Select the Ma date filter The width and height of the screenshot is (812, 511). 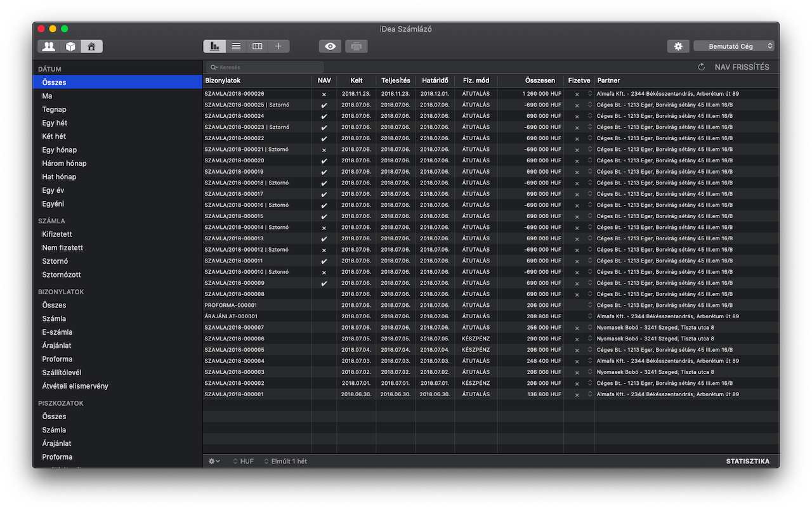coord(117,96)
